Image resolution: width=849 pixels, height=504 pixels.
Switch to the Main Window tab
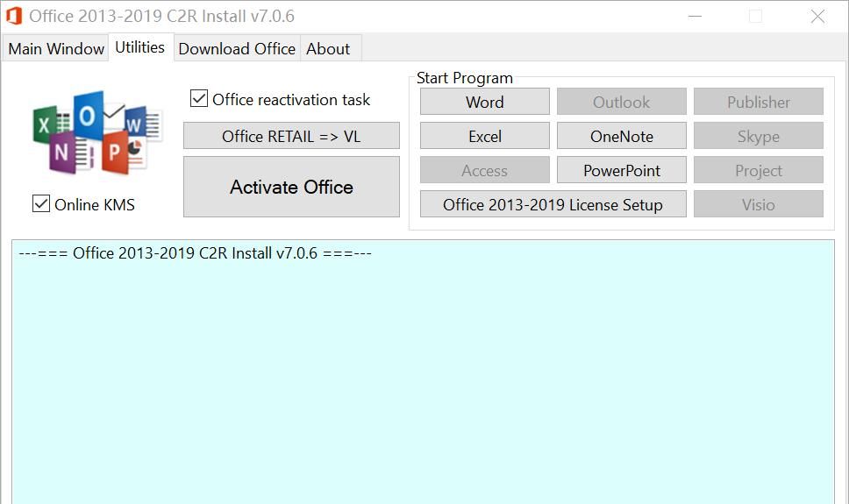[56, 49]
